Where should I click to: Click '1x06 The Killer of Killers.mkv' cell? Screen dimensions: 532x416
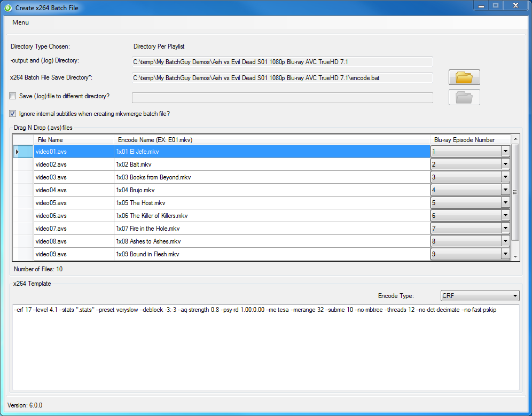tap(272, 216)
